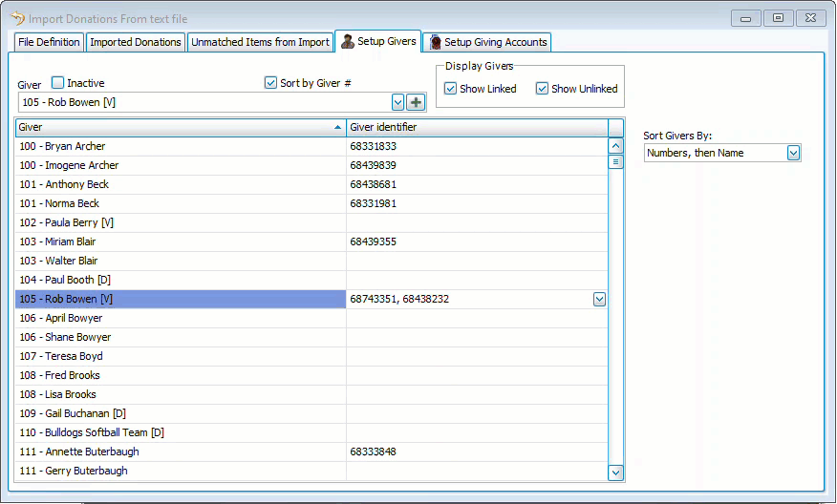Image resolution: width=837 pixels, height=504 pixels.
Task: Enable the Inactive checkbox
Action: 58,83
